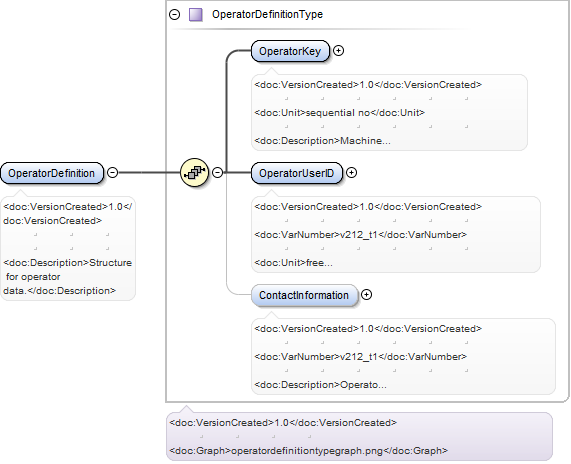This screenshot has width=571, height=464.
Task: Click VersionCreated line under ContactInformation
Action: [368, 329]
